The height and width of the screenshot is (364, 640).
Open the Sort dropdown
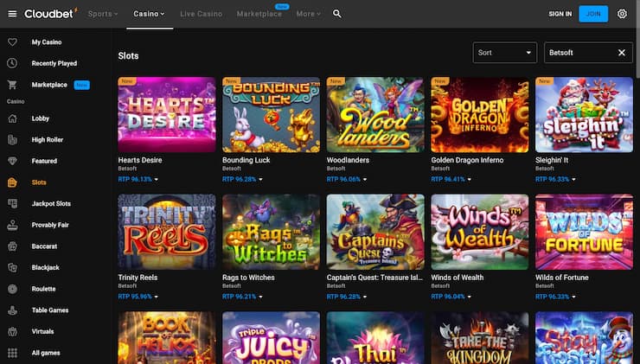click(504, 53)
